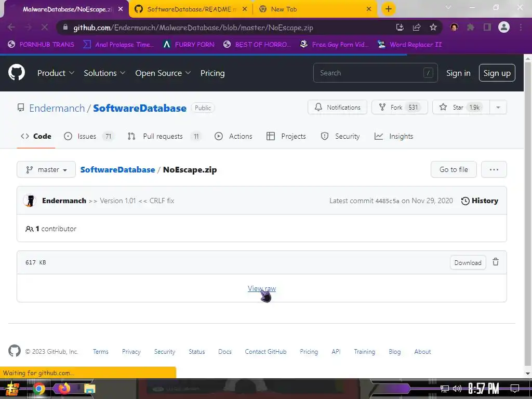The height and width of the screenshot is (399, 532).
Task: Open a new browser tab with plus
Action: pos(389,9)
